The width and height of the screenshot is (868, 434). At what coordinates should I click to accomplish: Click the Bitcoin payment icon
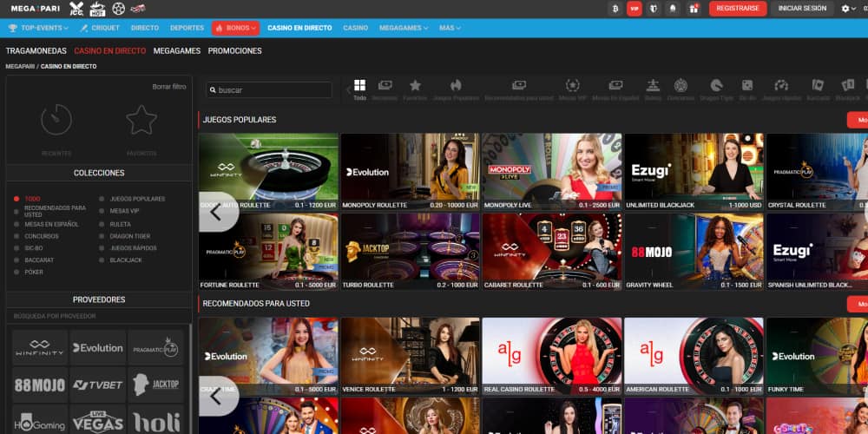pos(615,9)
